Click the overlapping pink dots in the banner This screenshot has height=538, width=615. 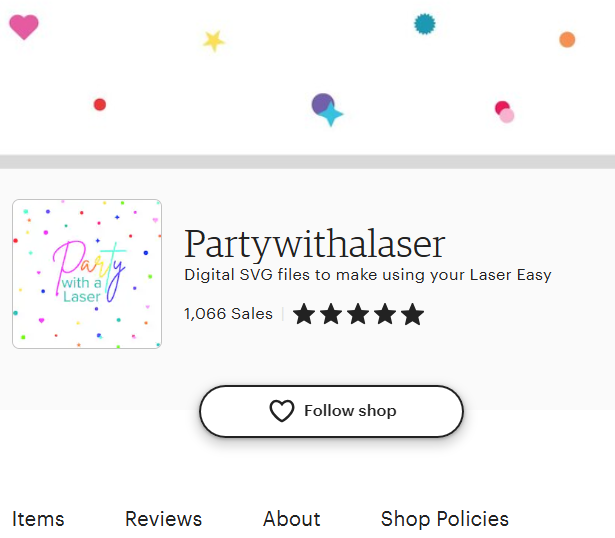504,112
